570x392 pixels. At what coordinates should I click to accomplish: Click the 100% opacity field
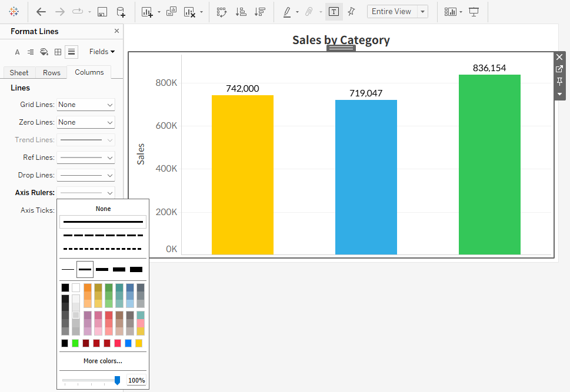tap(136, 380)
